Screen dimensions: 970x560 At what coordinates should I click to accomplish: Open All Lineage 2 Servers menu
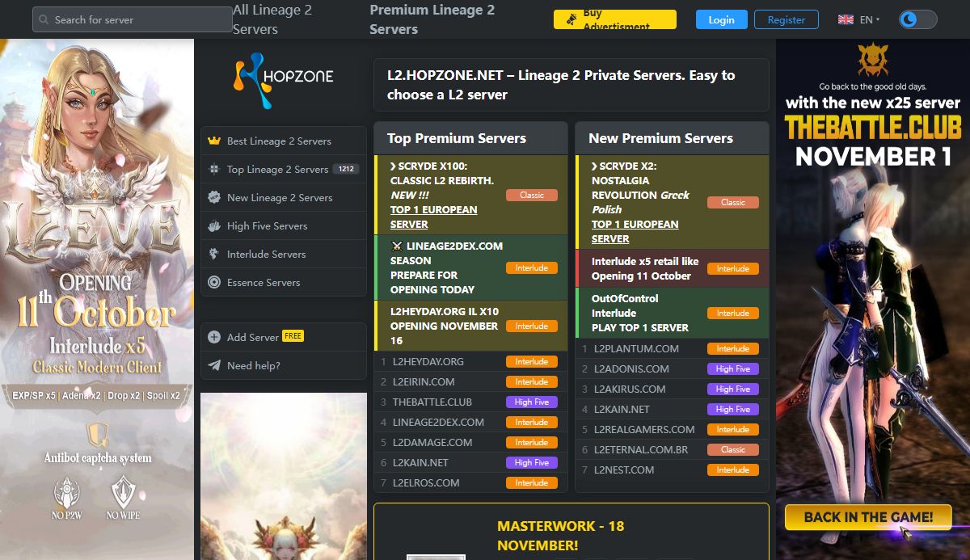tap(272, 19)
